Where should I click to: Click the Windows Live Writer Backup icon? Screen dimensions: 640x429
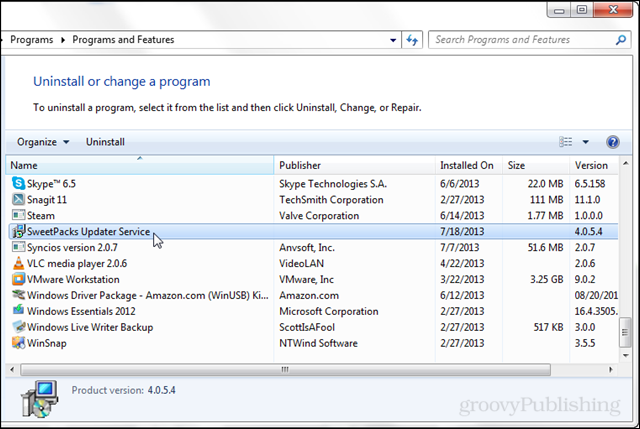click(x=18, y=327)
